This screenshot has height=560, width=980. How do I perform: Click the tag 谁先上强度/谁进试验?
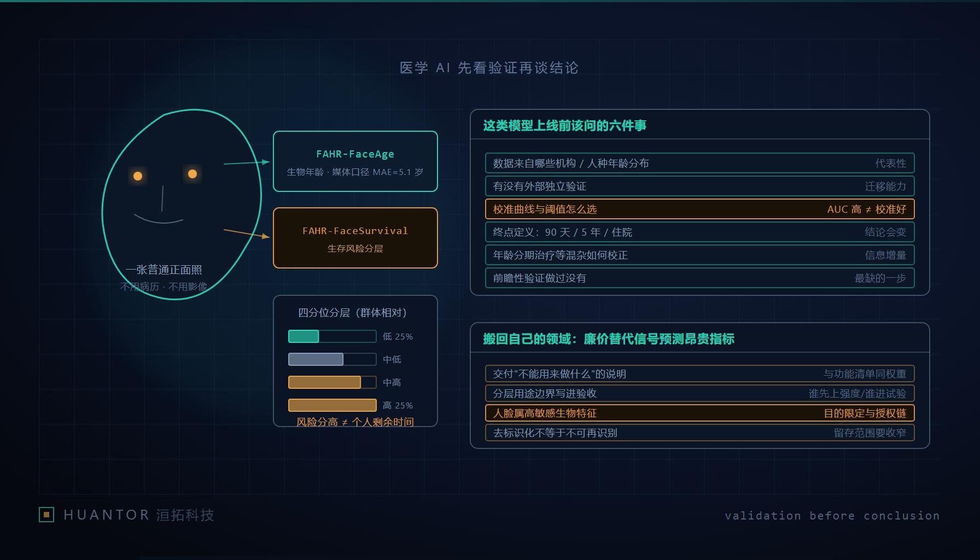tap(857, 394)
